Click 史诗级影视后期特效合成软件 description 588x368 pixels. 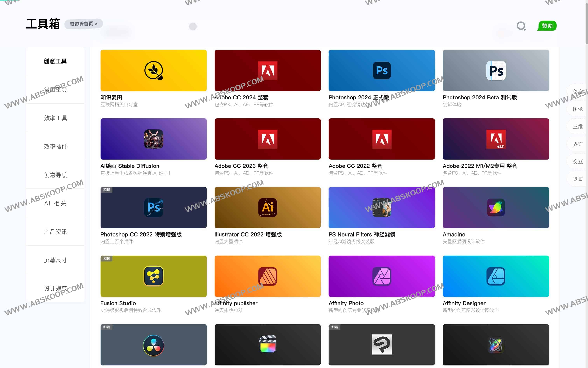pyautogui.click(x=131, y=310)
